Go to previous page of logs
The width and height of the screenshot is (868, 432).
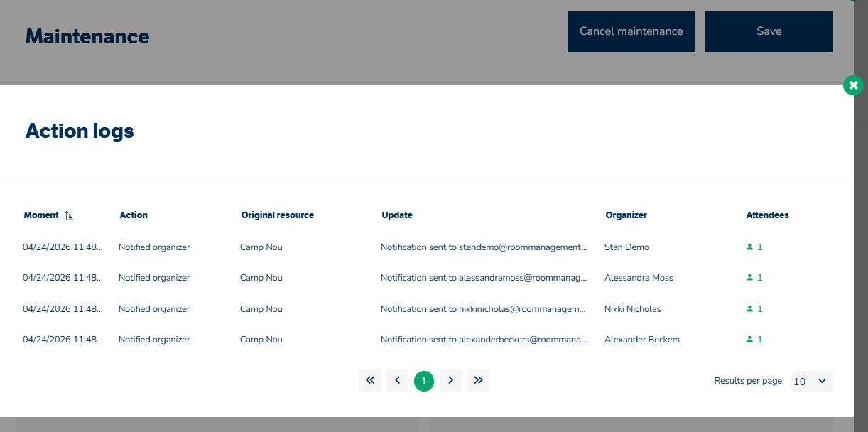(x=397, y=381)
